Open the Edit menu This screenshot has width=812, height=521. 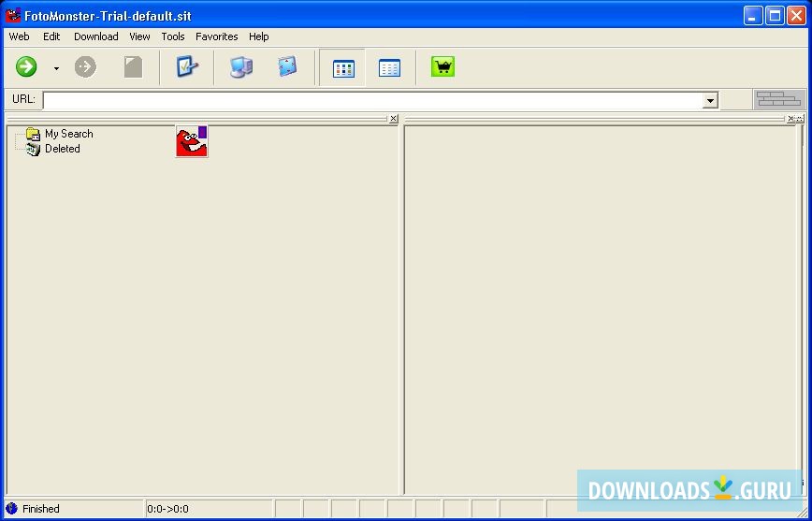(x=51, y=36)
